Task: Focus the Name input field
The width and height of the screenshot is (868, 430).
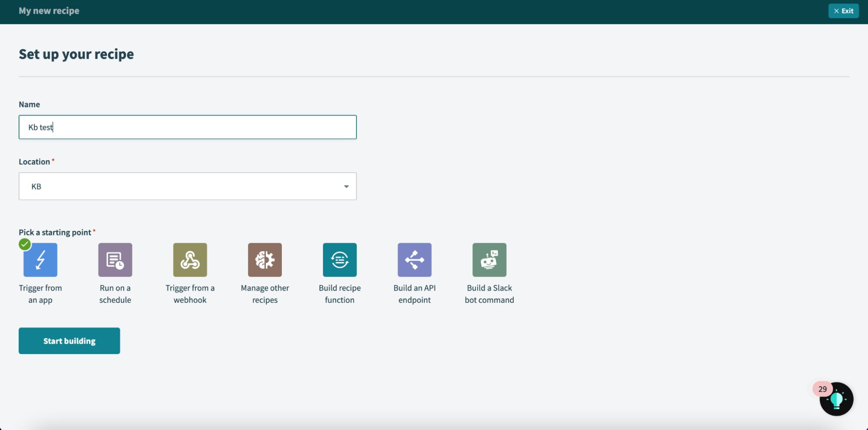Action: tap(188, 127)
